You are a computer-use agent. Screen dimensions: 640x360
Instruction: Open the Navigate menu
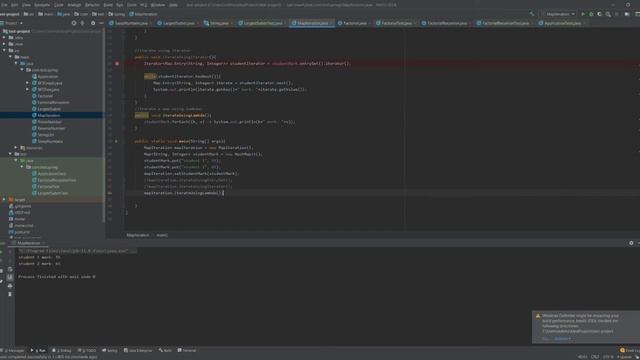[x=42, y=5]
